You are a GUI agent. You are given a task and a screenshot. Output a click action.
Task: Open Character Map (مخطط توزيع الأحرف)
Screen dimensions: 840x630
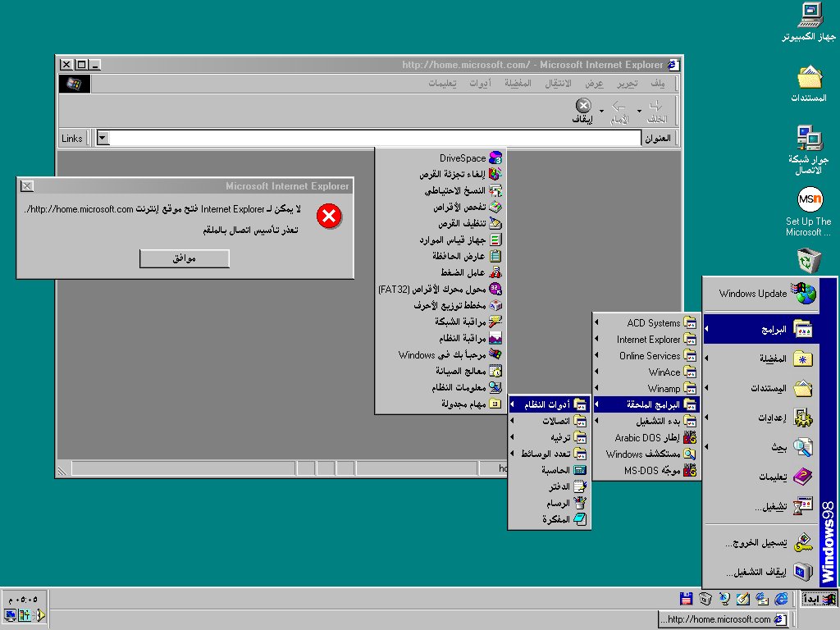pyautogui.click(x=441, y=305)
